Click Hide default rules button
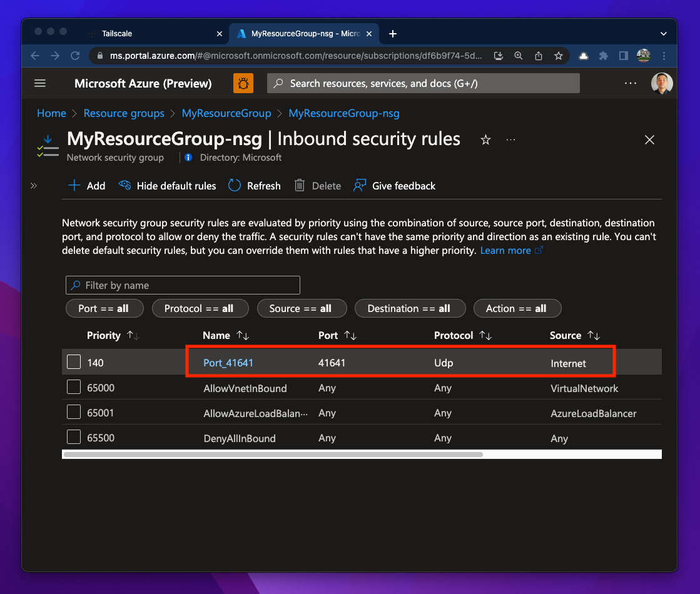This screenshot has width=700, height=594. (x=168, y=186)
